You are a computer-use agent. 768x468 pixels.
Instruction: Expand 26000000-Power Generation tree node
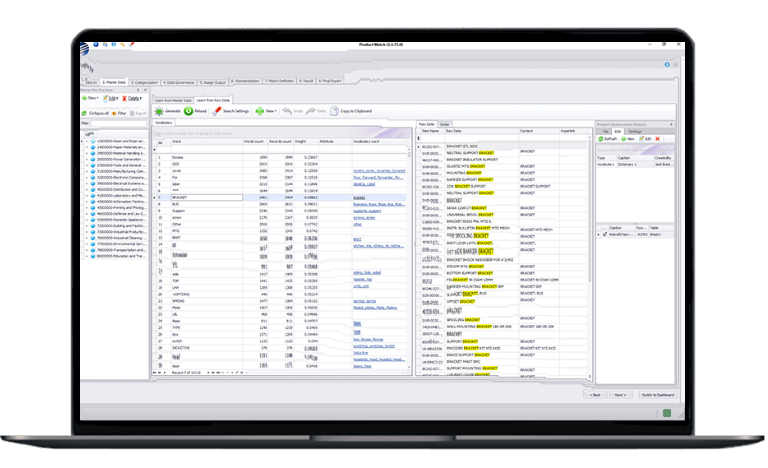87,159
